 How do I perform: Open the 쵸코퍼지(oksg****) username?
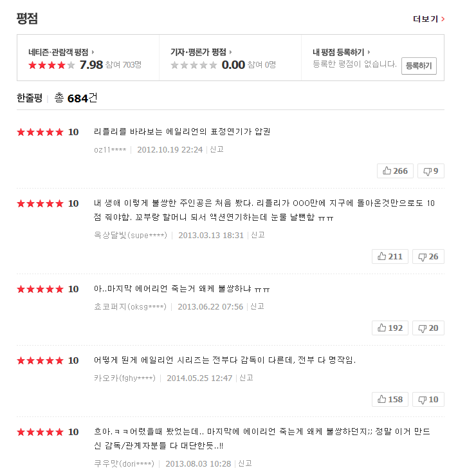tap(130, 306)
